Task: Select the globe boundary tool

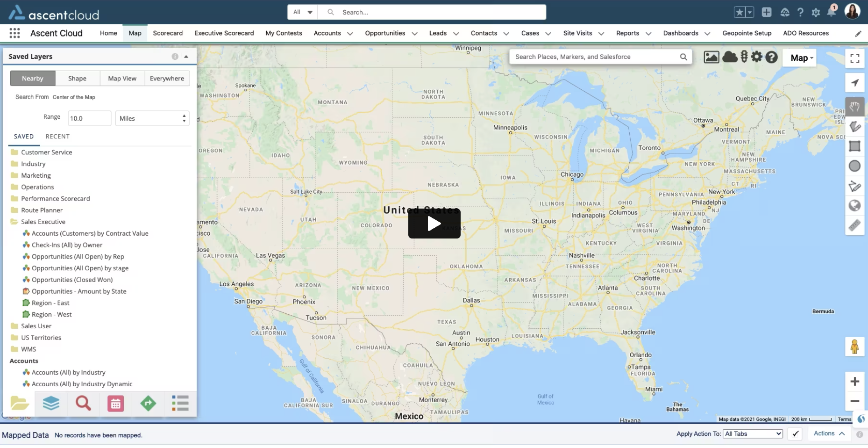Action: click(855, 206)
